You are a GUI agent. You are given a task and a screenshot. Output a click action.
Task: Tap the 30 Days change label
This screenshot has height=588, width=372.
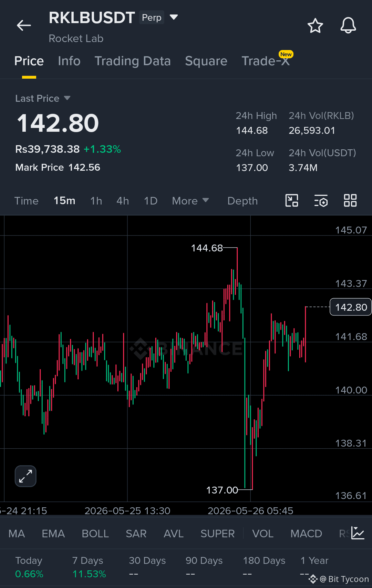[147, 561]
